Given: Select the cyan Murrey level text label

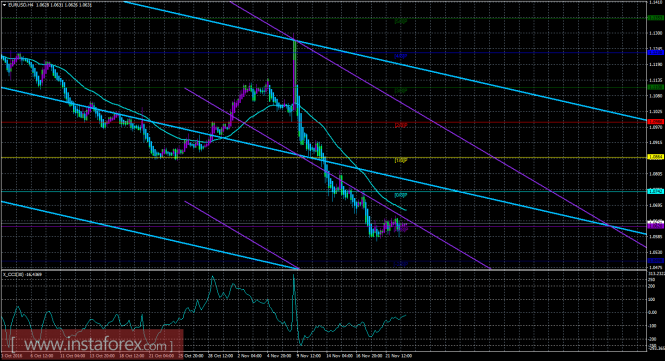Looking at the screenshot, I should 401,195.
